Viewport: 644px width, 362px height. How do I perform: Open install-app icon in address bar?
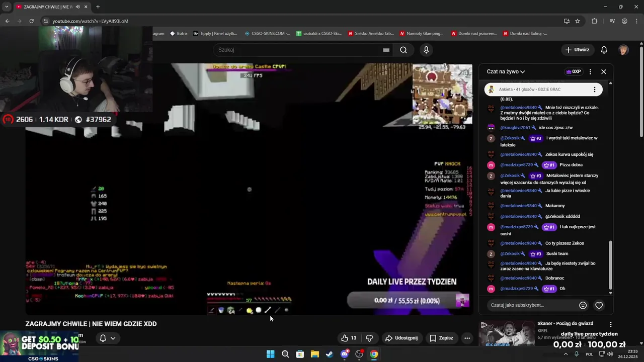pos(567,21)
